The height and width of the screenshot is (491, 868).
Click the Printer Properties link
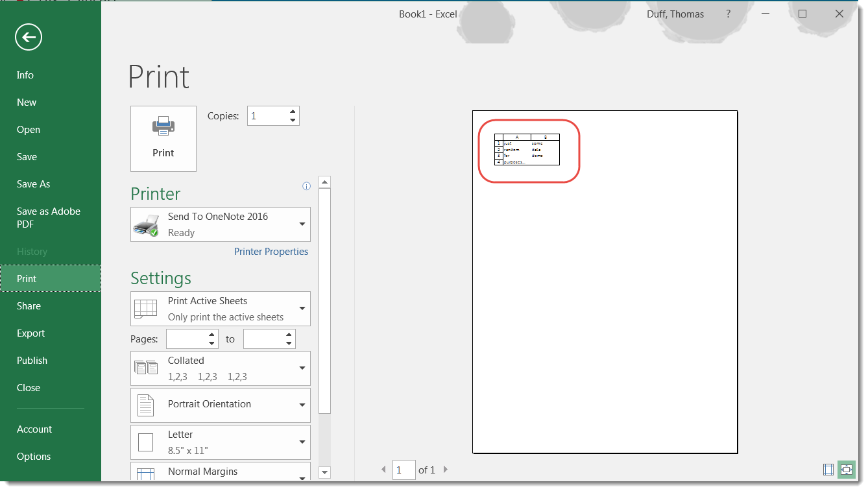pyautogui.click(x=271, y=251)
